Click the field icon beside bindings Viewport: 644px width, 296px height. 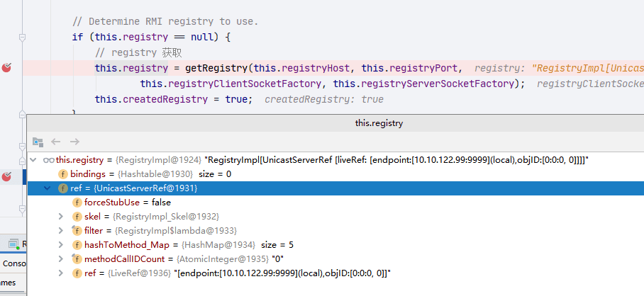(63, 174)
